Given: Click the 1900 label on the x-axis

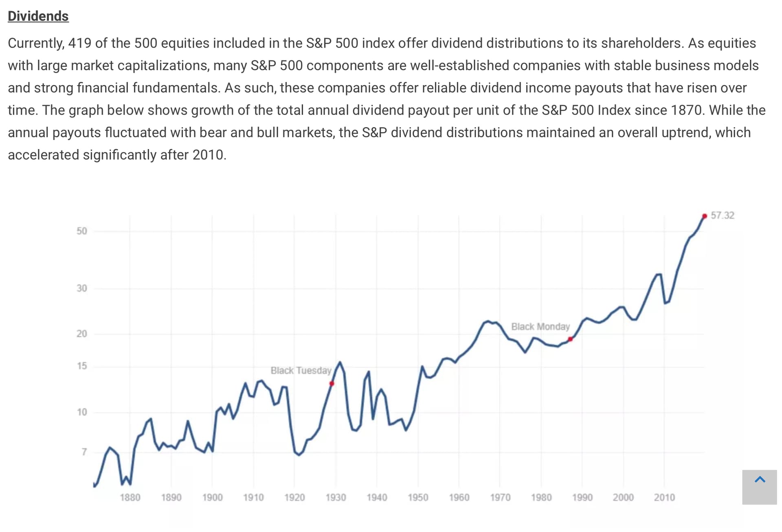Looking at the screenshot, I should coord(212,497).
